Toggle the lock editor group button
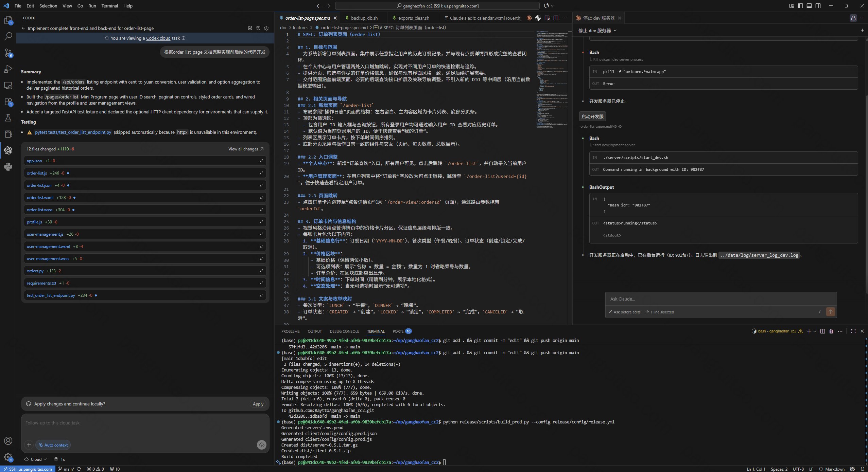868x472 pixels. [853, 18]
